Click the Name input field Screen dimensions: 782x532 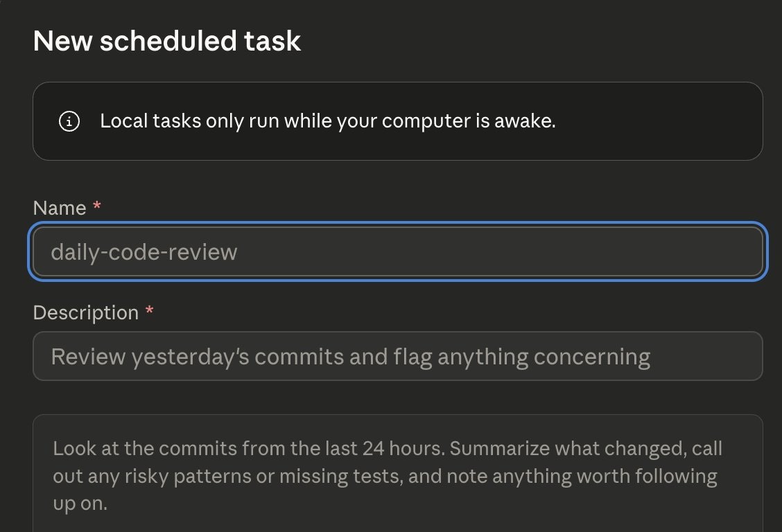(x=399, y=251)
